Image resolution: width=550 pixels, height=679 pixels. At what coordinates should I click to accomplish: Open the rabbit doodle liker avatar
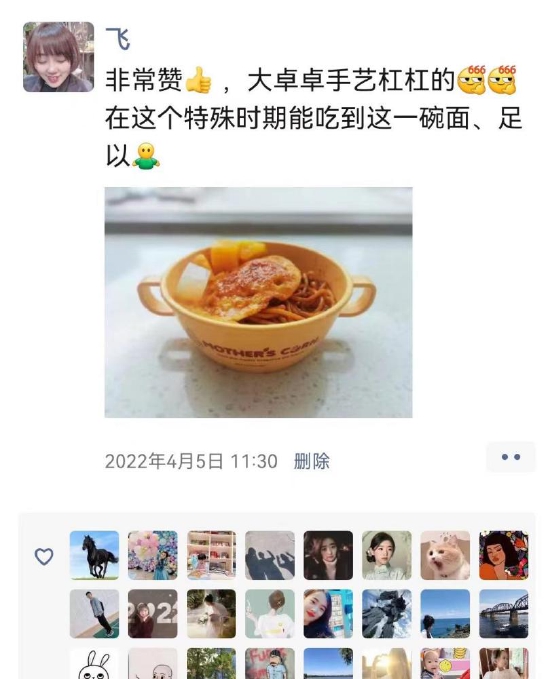[94, 663]
